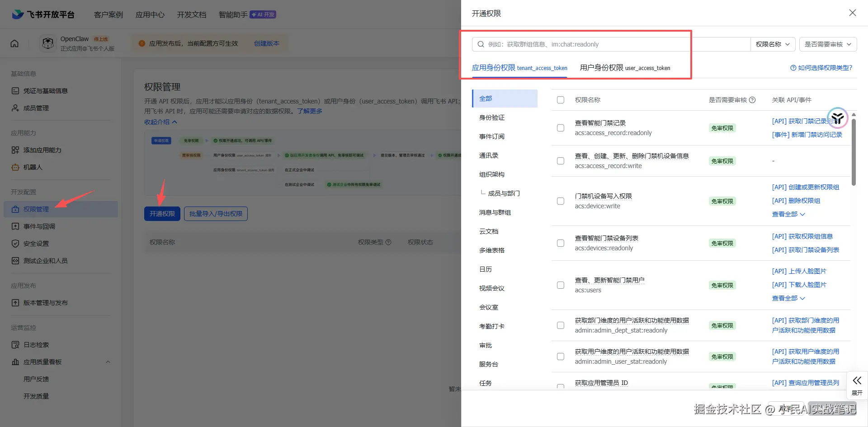Click the 如何选择权限类型 help icon
The image size is (868, 427).
(x=793, y=68)
